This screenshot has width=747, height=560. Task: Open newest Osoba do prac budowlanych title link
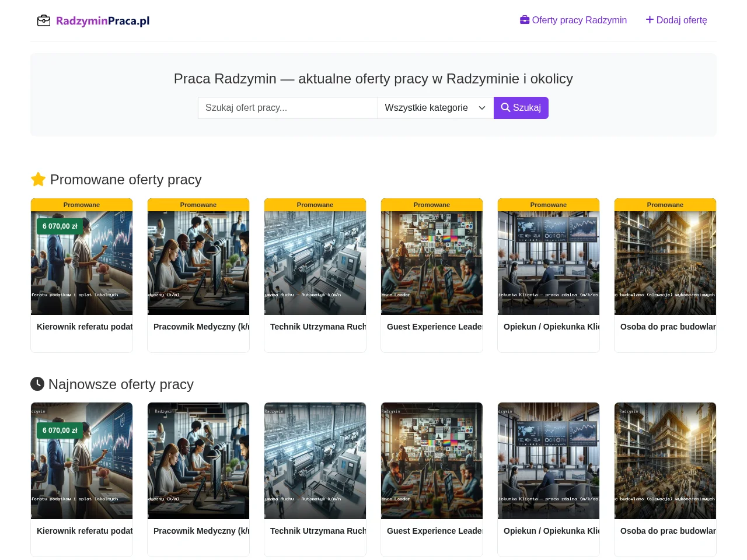point(668,531)
